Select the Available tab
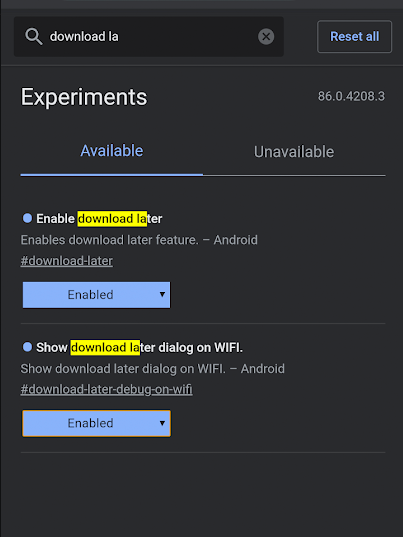 112,151
